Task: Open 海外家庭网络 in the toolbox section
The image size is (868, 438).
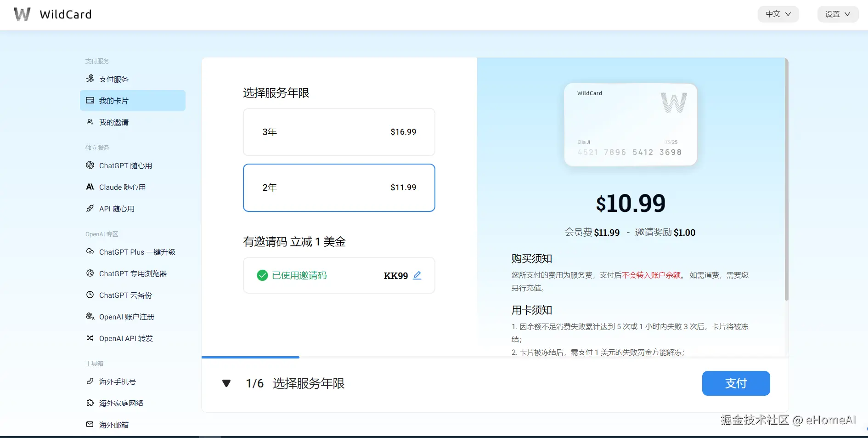Action: pyautogui.click(x=133, y=403)
